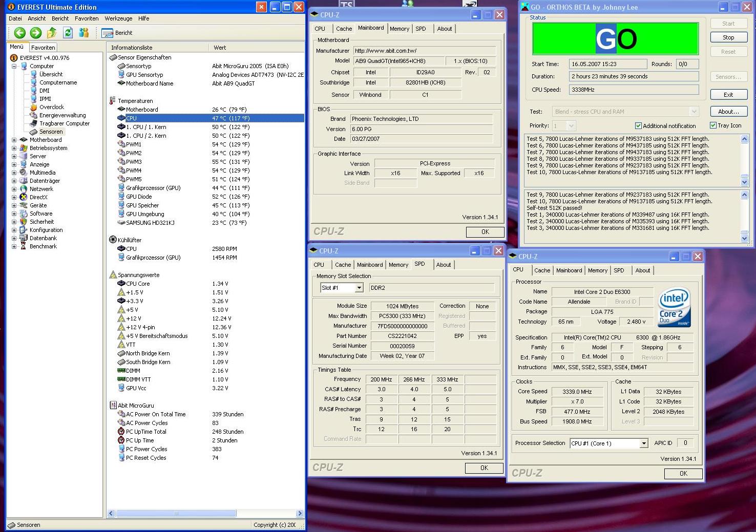The height and width of the screenshot is (532, 756).
Task: Open the ORTHOS Test type dropdown
Action: 694,112
